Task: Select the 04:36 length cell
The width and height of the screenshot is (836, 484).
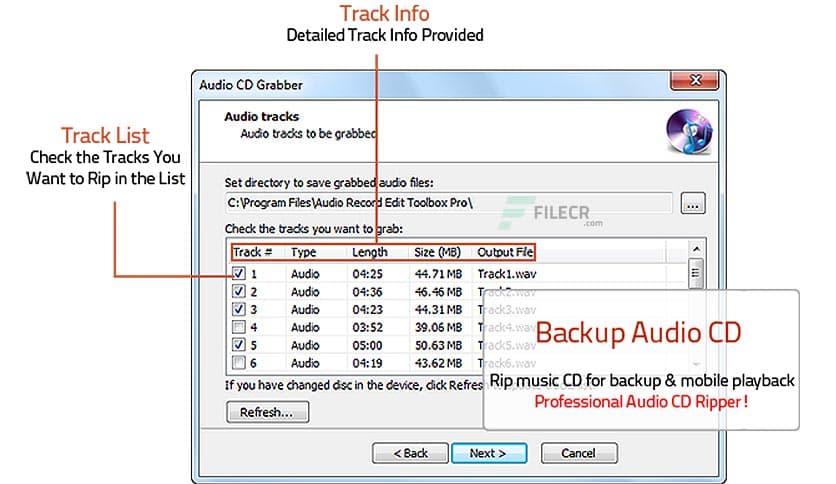Action: (x=367, y=292)
